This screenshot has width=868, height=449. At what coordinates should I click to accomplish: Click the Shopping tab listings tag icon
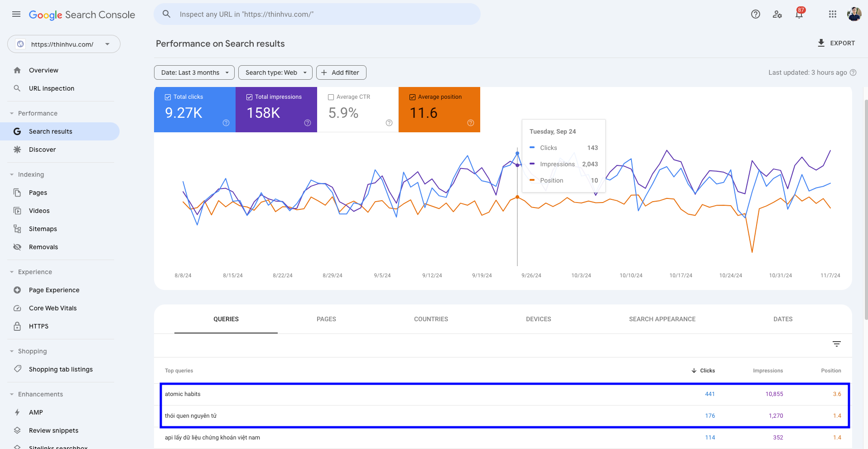(17, 369)
